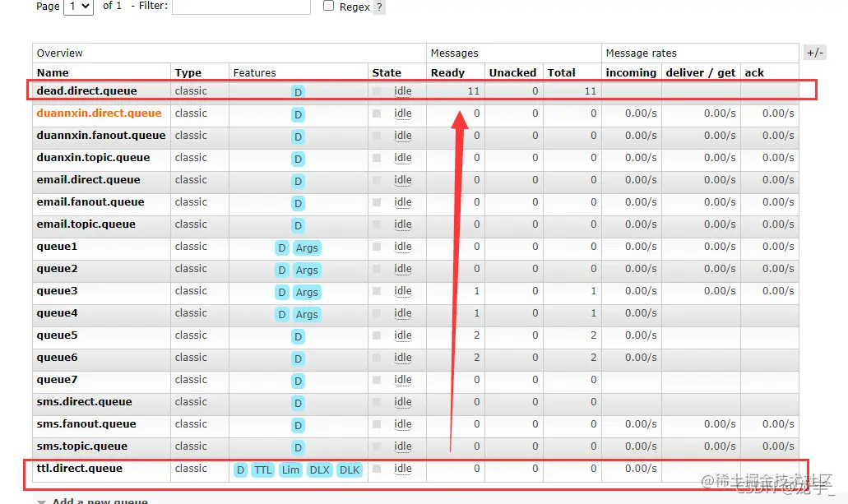Click the D badge of queue1
This screenshot has width=848, height=504.
(282, 247)
